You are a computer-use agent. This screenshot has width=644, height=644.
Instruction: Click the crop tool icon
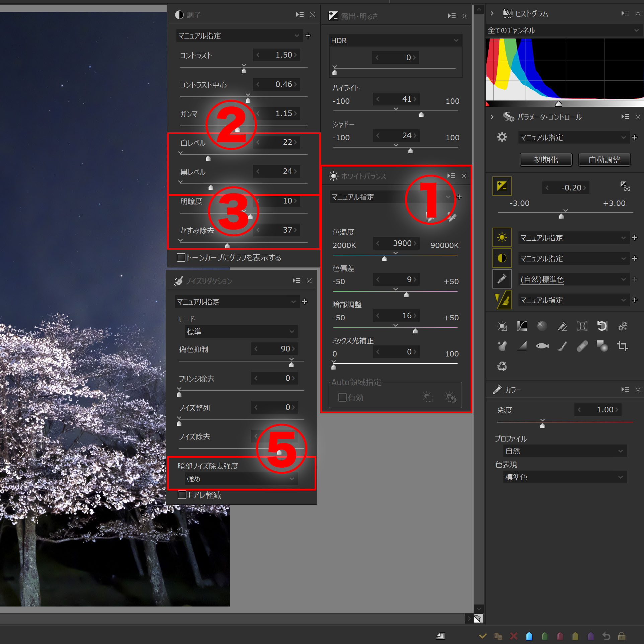click(622, 346)
